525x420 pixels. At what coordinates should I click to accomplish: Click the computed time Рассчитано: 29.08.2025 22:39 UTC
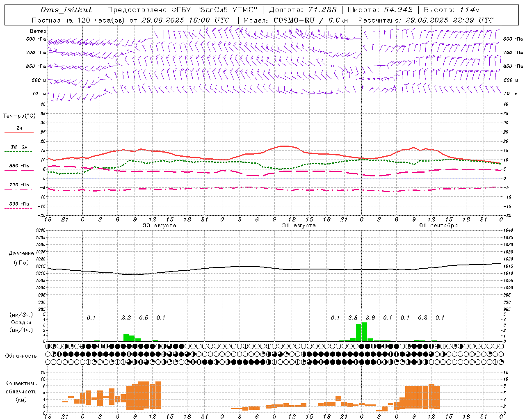point(426,20)
